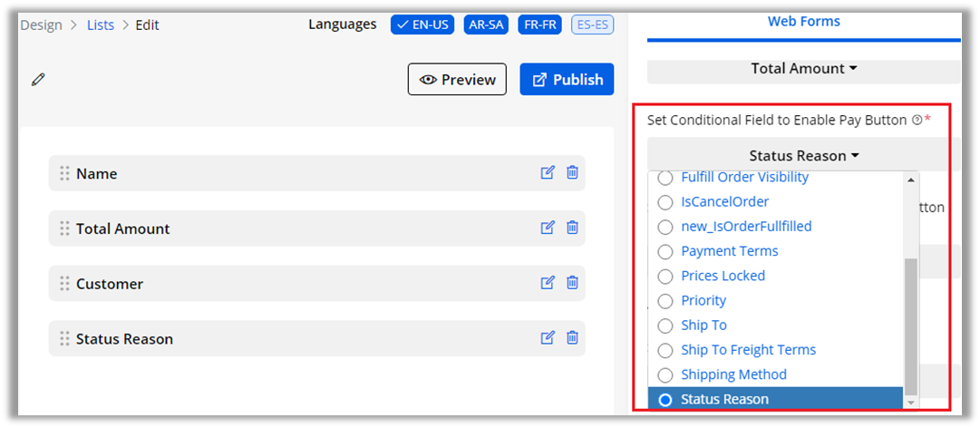Publish the list
This screenshot has width=980, height=428.
click(567, 80)
